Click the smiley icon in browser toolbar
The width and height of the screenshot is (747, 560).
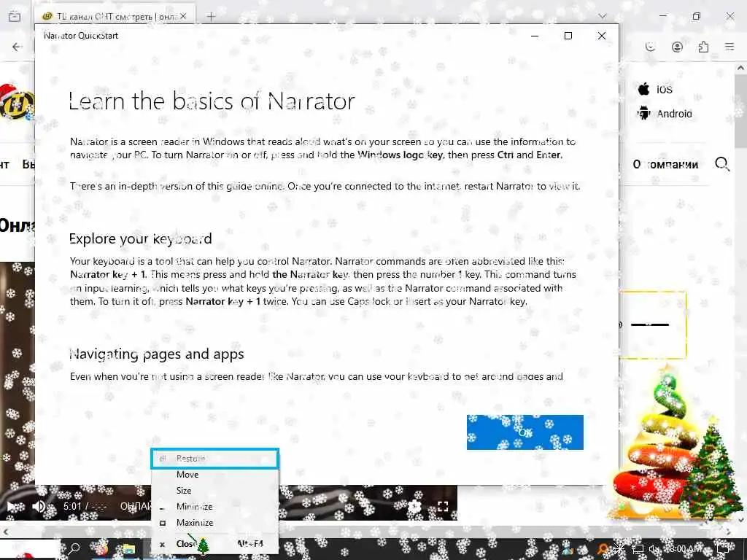pyautogui.click(x=650, y=47)
